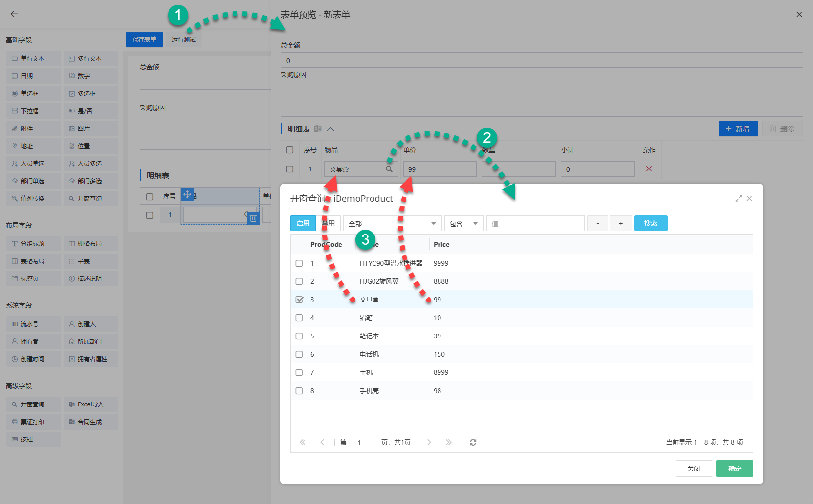813x504 pixels.
Task: Click the magnifier icon in 物品 field
Action: coord(389,169)
